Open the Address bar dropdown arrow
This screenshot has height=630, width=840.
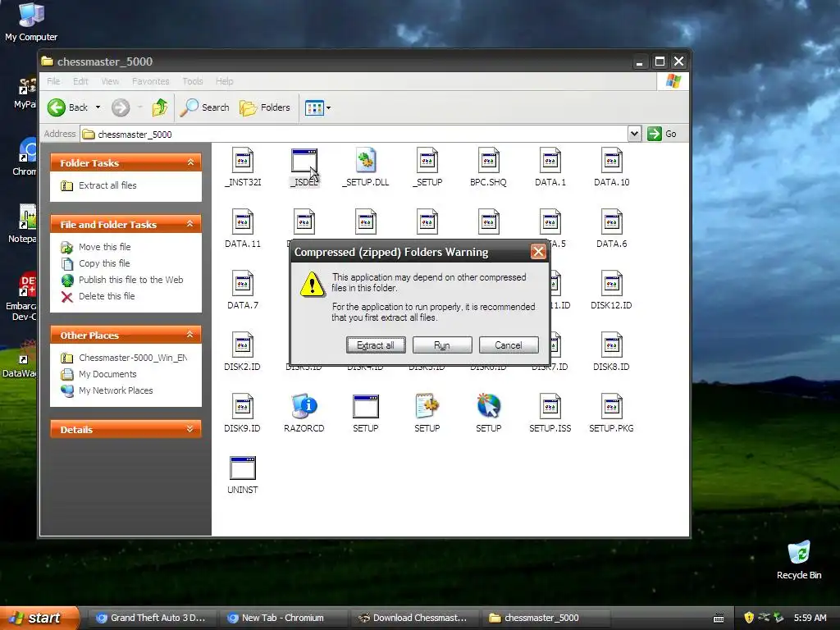[x=634, y=134]
